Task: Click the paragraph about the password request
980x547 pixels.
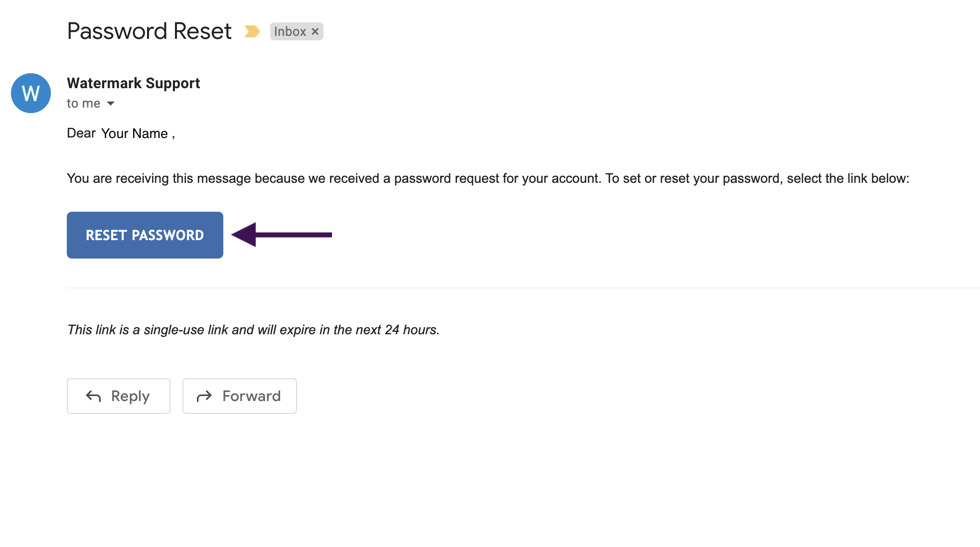Action: point(488,179)
